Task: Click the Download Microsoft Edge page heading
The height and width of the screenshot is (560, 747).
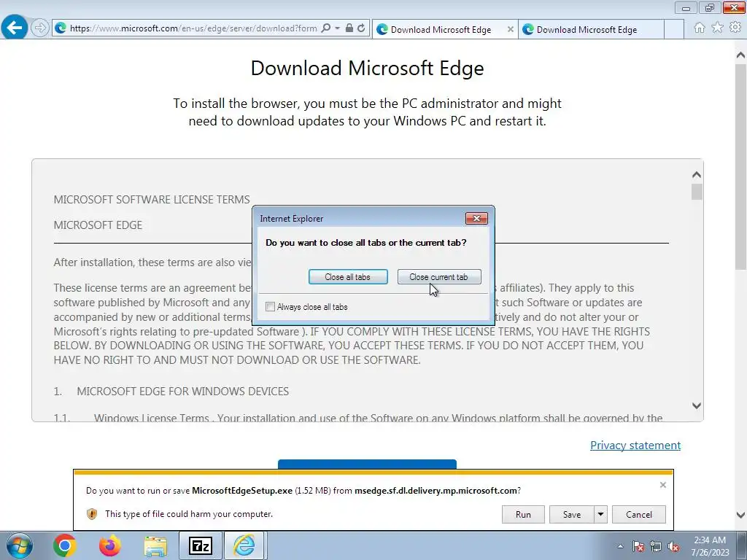Action: [x=368, y=68]
